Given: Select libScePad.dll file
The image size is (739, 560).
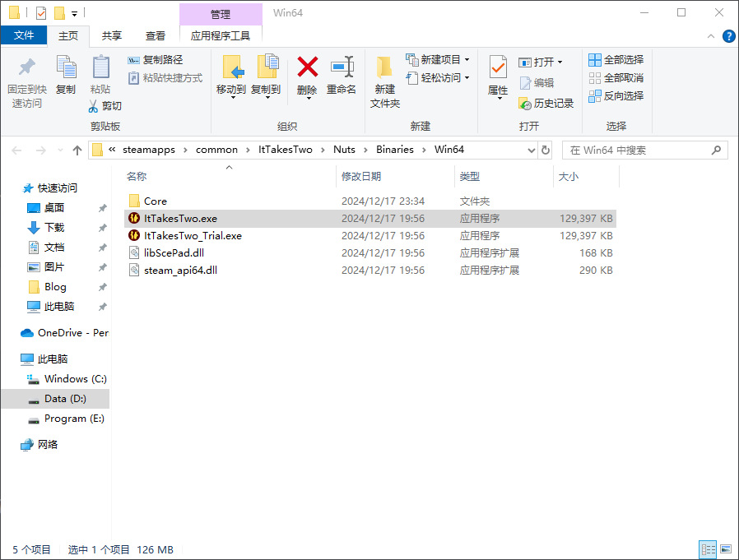Looking at the screenshot, I should coord(370,253).
